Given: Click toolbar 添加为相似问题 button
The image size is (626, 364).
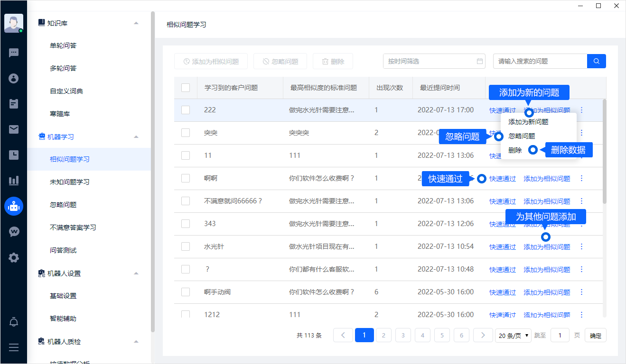Looking at the screenshot, I should click(211, 61).
